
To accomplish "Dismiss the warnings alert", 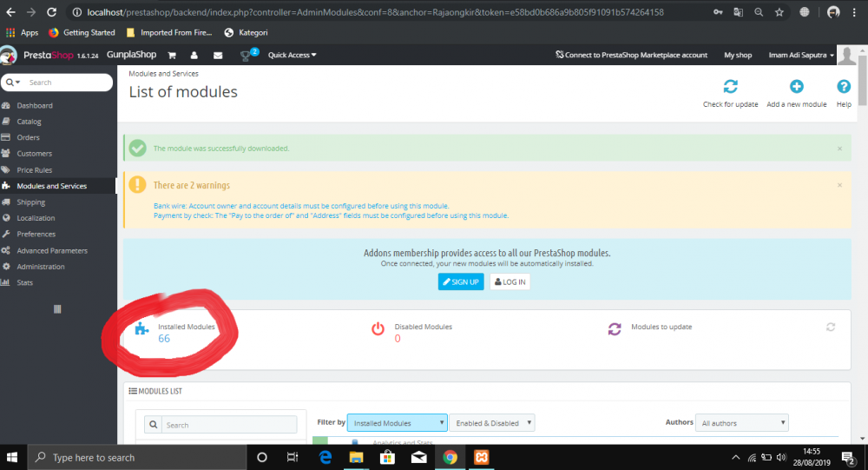I will [839, 185].
